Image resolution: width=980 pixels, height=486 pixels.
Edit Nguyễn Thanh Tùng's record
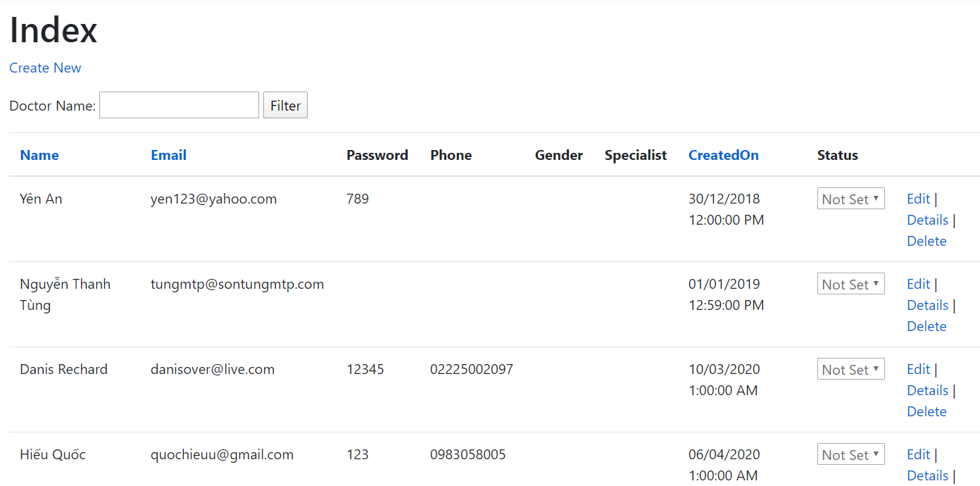(918, 284)
